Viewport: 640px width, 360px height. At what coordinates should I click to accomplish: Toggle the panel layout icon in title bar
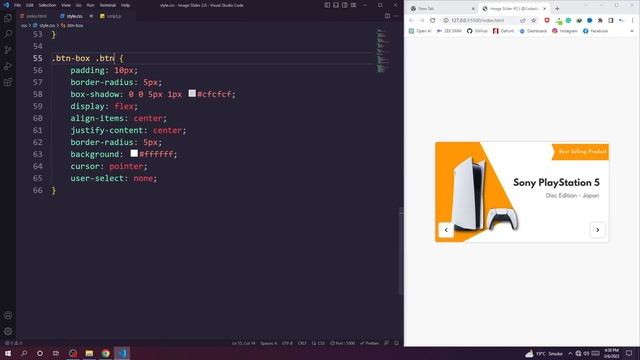[336, 5]
